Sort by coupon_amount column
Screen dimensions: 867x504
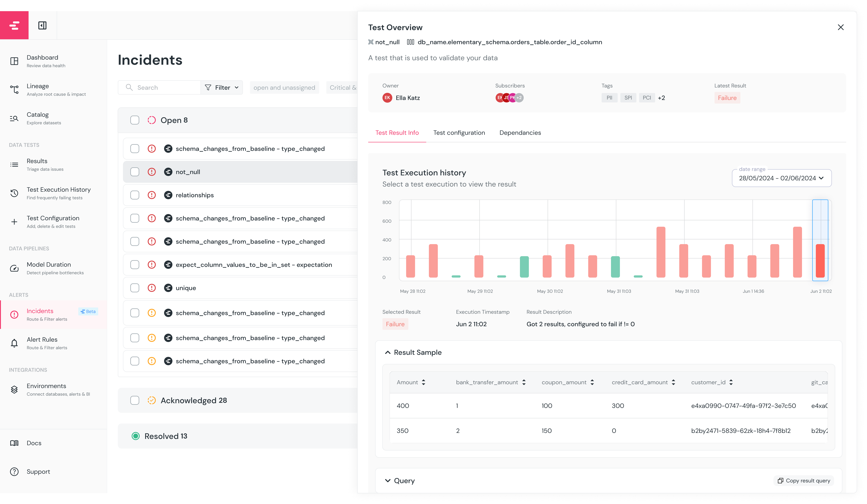point(592,382)
